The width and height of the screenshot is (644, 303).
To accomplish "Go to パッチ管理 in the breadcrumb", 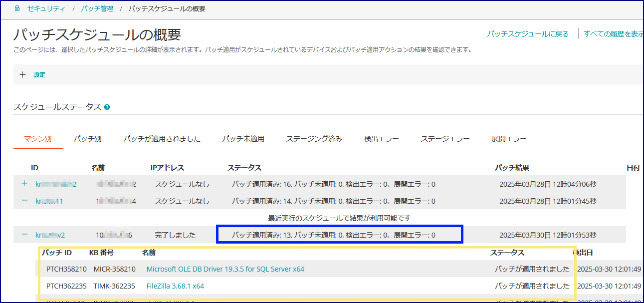I will point(97,8).
